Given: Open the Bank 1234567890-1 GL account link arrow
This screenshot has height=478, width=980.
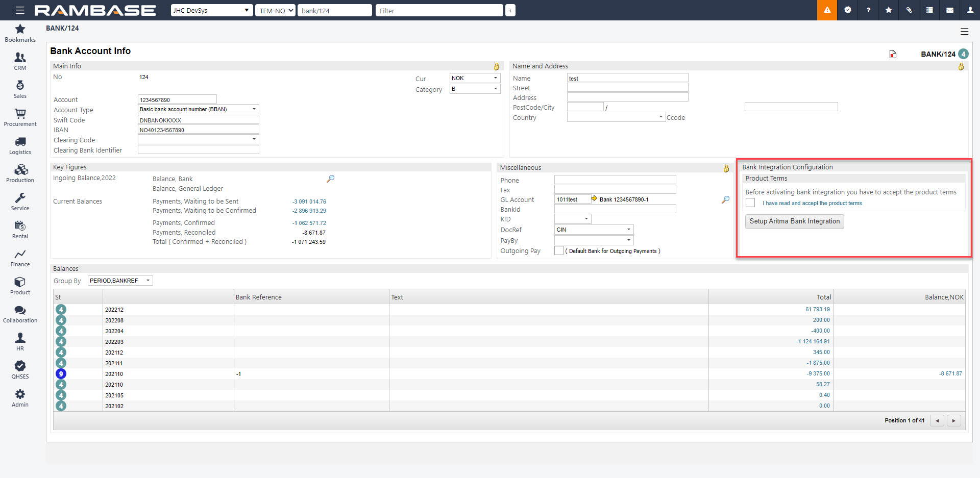Looking at the screenshot, I should click(594, 198).
